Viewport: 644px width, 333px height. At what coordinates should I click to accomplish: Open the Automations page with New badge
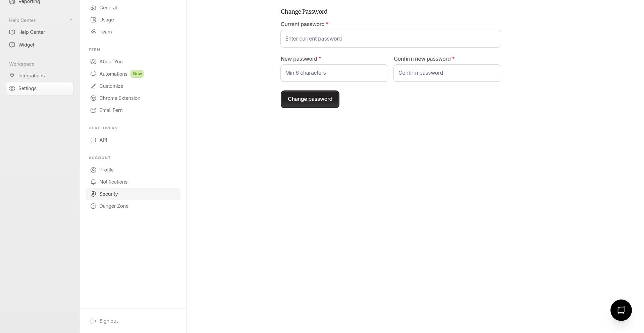113,74
